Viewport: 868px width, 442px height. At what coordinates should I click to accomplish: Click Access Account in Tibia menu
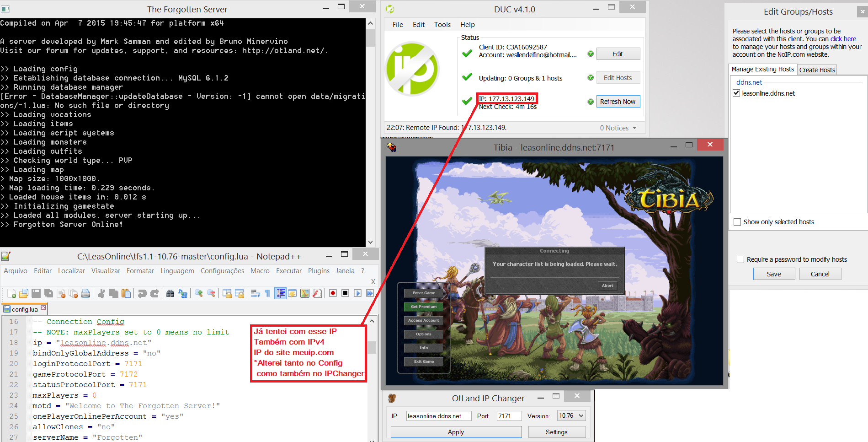tap(424, 320)
